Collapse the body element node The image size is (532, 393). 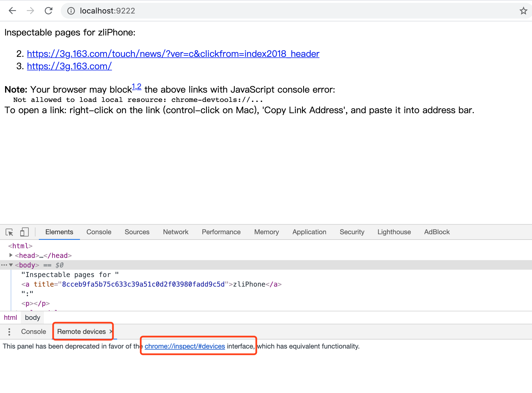coord(11,265)
